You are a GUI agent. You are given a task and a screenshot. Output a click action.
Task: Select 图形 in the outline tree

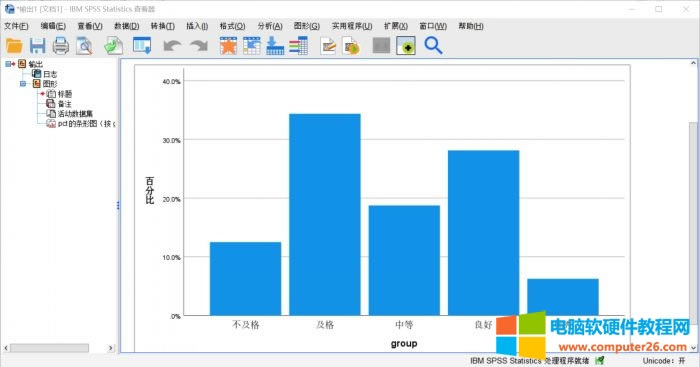coord(50,84)
